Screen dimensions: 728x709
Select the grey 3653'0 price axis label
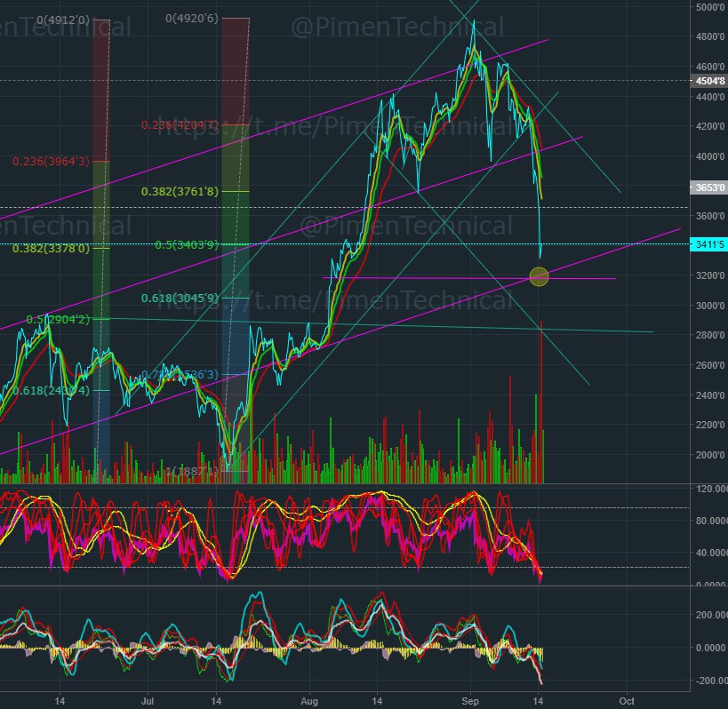(x=709, y=187)
